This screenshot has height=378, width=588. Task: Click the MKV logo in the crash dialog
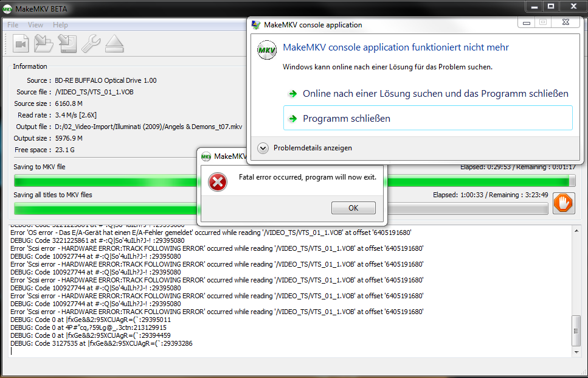click(x=266, y=50)
